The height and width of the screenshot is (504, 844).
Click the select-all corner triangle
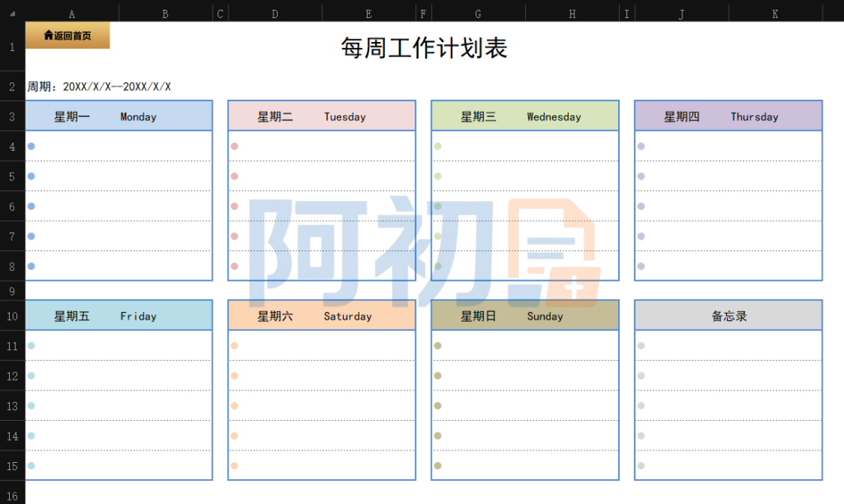pyautogui.click(x=12, y=13)
